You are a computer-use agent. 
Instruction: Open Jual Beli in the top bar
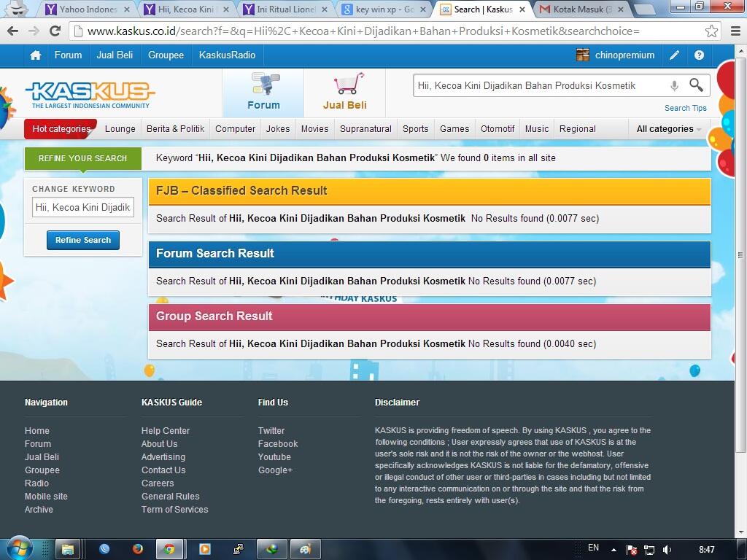pyautogui.click(x=115, y=55)
